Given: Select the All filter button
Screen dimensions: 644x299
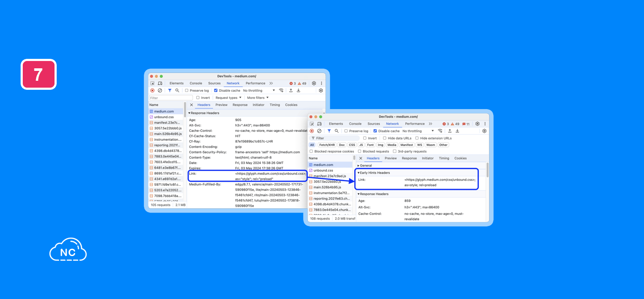Looking at the screenshot, I should 312,145.
